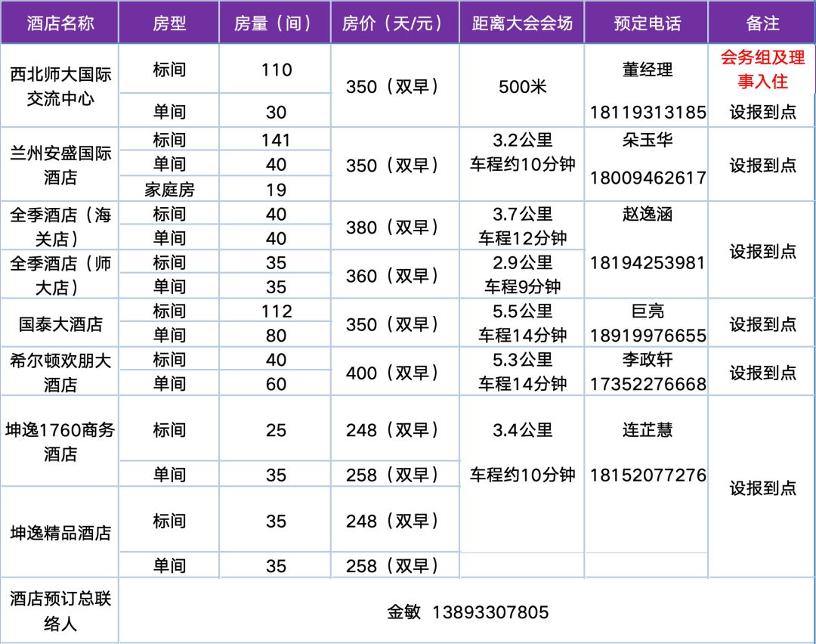The width and height of the screenshot is (816, 644).
Task: Select the 房量（间） column header
Action: [x=275, y=23]
